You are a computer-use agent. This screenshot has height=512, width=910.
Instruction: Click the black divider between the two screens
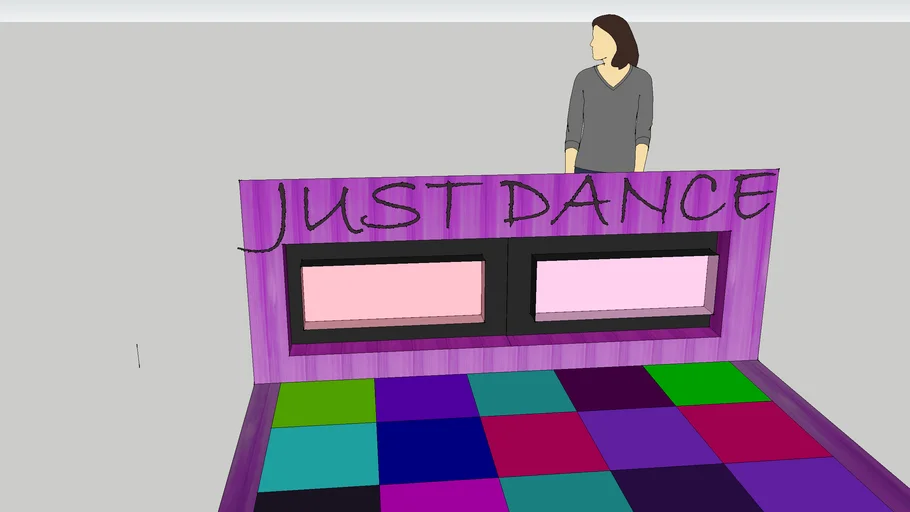point(507,290)
